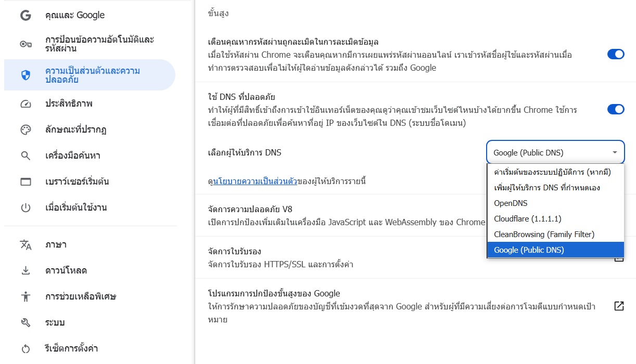Collapse the DNS provider dropdown showing Google (Public DNS)
Image resolution: width=636 pixels, height=364 pixels.
555,152
